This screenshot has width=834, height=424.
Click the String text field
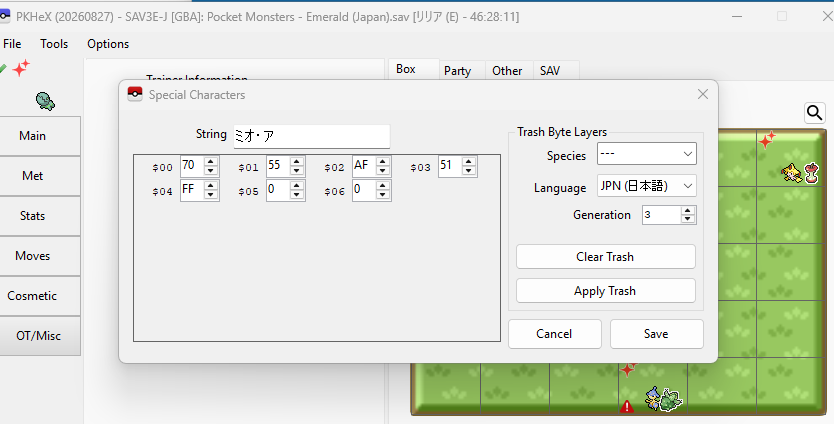coord(312,136)
